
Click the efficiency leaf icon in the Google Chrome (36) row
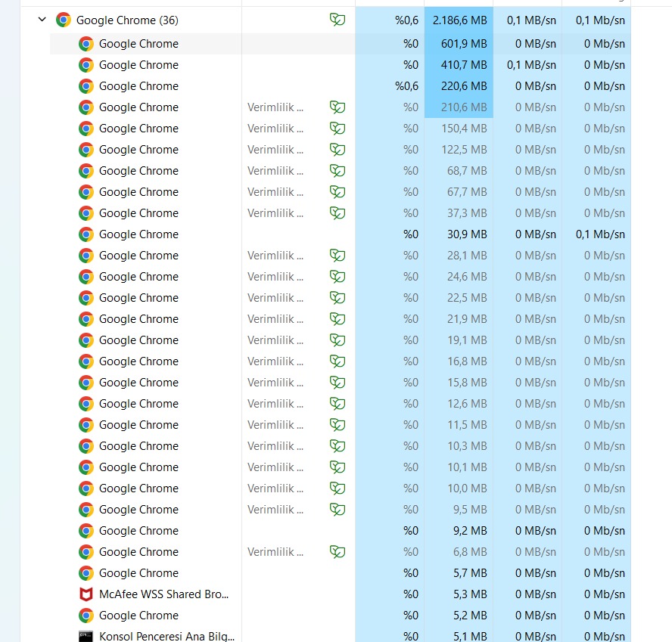[338, 20]
